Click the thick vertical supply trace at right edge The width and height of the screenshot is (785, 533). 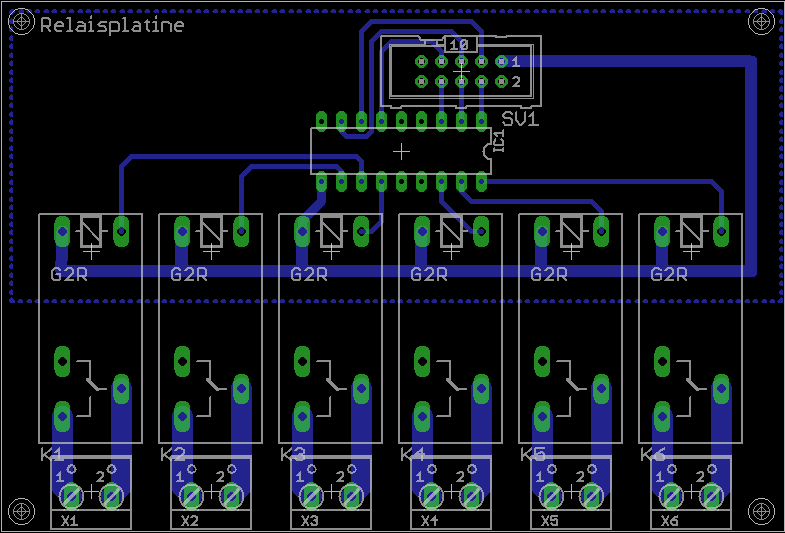coord(750,166)
